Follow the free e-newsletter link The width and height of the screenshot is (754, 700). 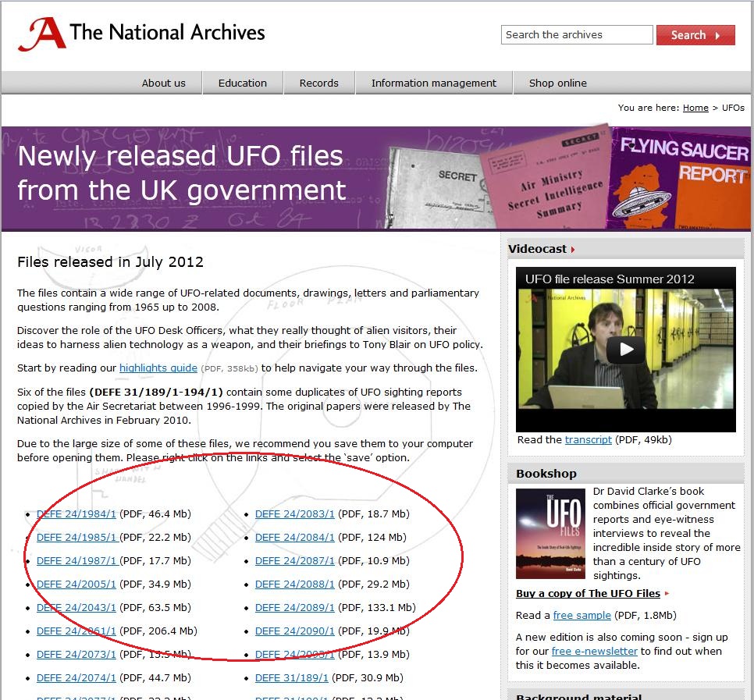point(594,651)
